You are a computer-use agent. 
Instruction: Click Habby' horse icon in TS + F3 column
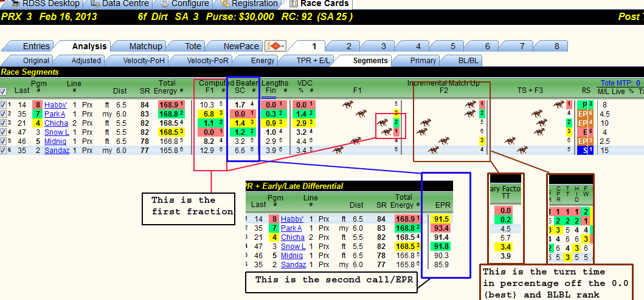559,104
